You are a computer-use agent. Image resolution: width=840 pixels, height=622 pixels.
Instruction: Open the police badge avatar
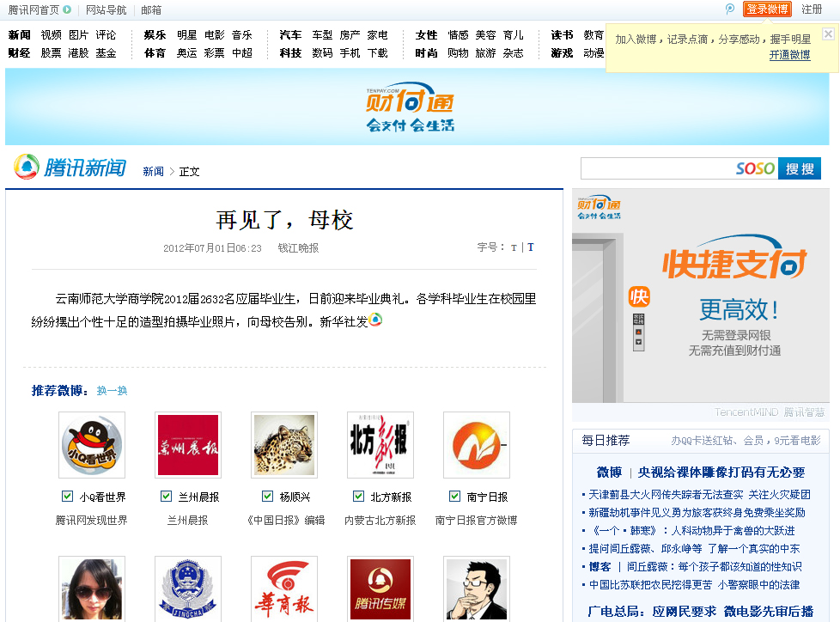(188, 588)
